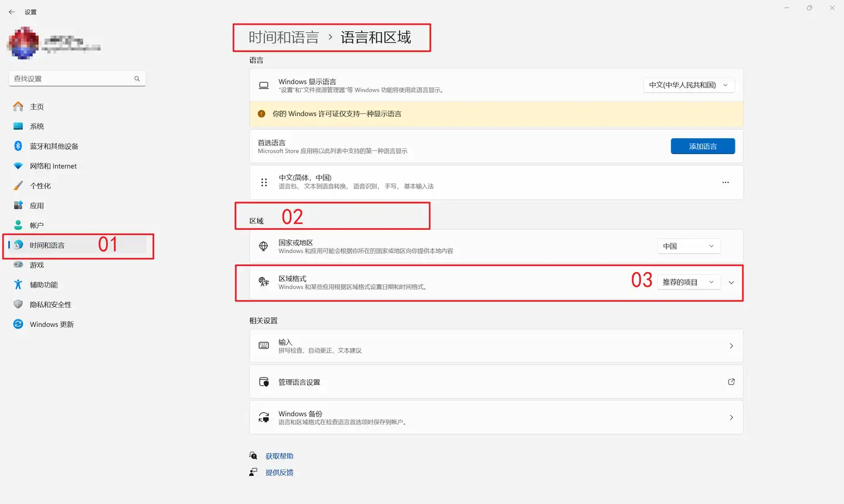Select 个性化 in the sidebar
844x504 pixels.
pos(40,186)
